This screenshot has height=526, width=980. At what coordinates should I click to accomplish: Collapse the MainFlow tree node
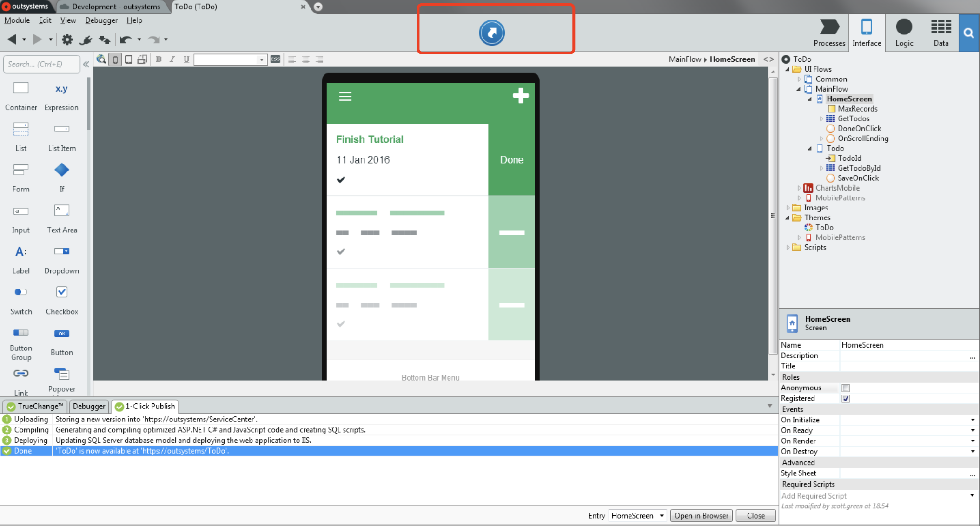pos(799,89)
